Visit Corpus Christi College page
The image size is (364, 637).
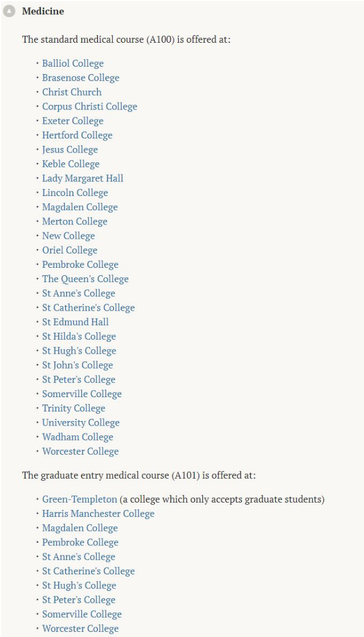[89, 107]
